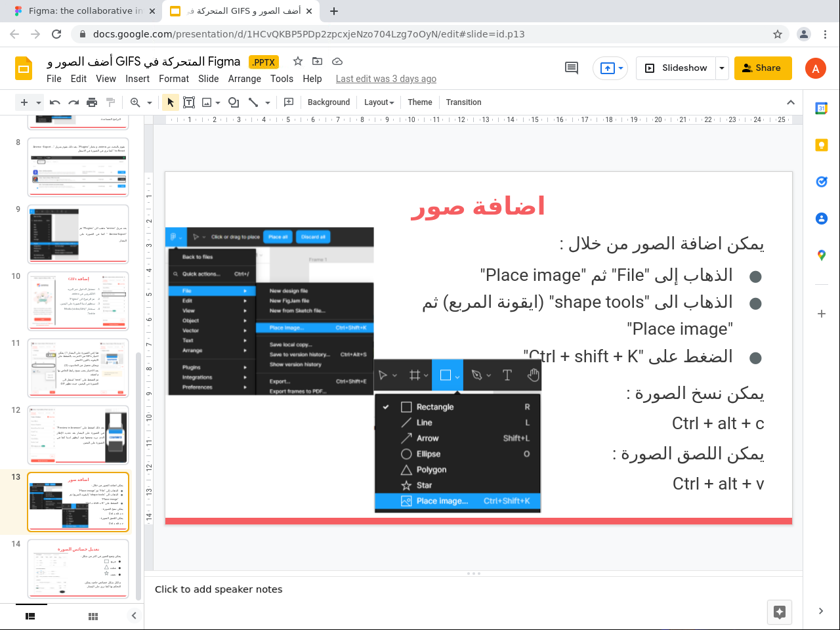Click the zoom magnifier tool
Viewport: 840px width, 630px height.
[x=135, y=102]
